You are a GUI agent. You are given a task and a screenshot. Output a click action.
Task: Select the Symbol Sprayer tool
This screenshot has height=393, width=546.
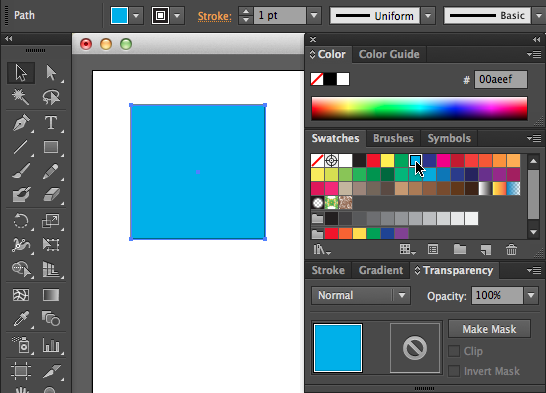21,345
